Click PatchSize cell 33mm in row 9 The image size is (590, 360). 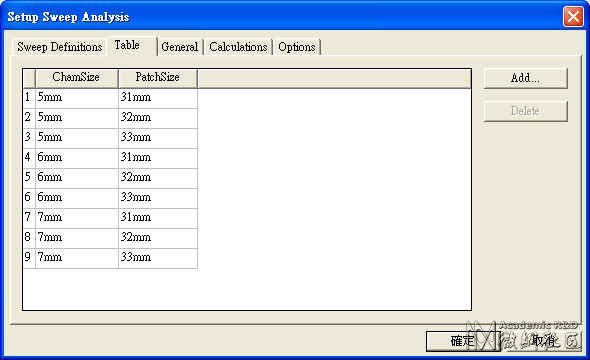(158, 258)
